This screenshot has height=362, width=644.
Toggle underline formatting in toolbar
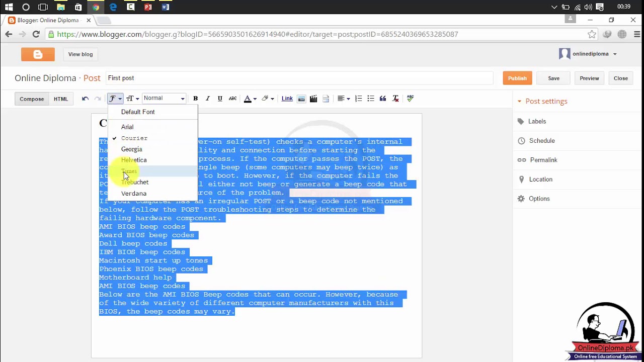pos(220,99)
